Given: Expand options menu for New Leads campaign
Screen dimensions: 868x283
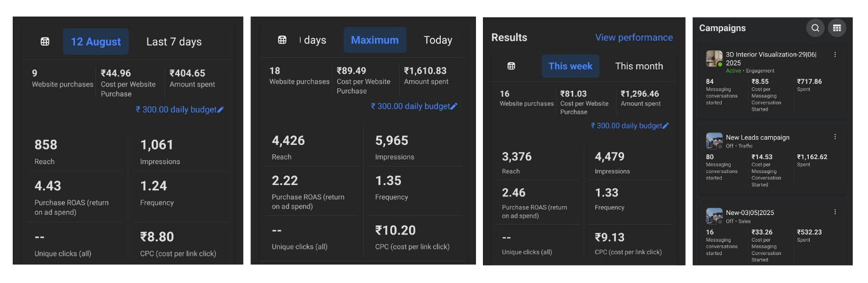Looking at the screenshot, I should 835,137.
